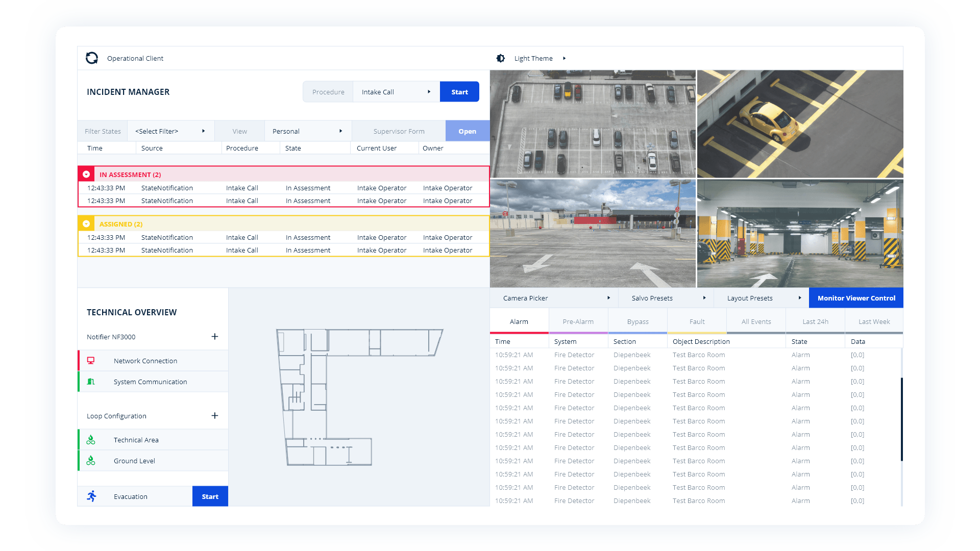Open the Intake Call procedure dropdown

396,92
